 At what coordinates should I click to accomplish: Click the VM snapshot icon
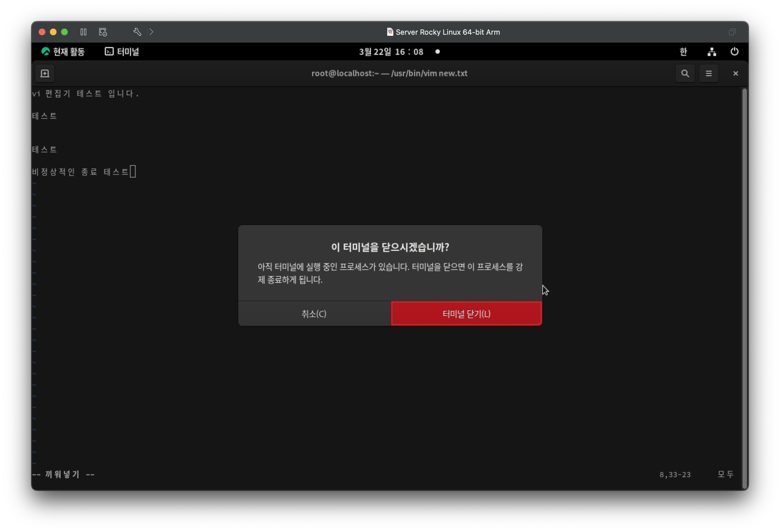(x=103, y=32)
